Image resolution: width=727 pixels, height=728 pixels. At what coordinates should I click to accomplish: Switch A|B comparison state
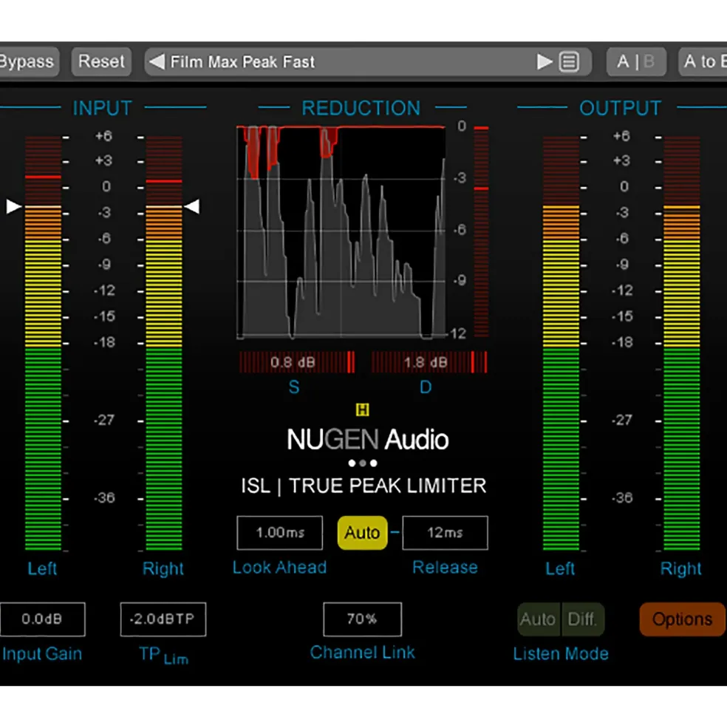(x=636, y=62)
